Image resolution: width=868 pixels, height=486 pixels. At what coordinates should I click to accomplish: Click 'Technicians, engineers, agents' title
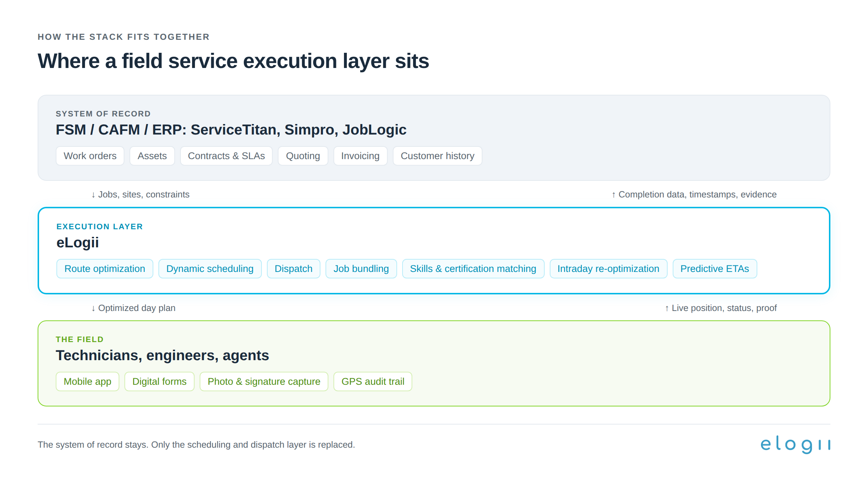[x=162, y=355]
